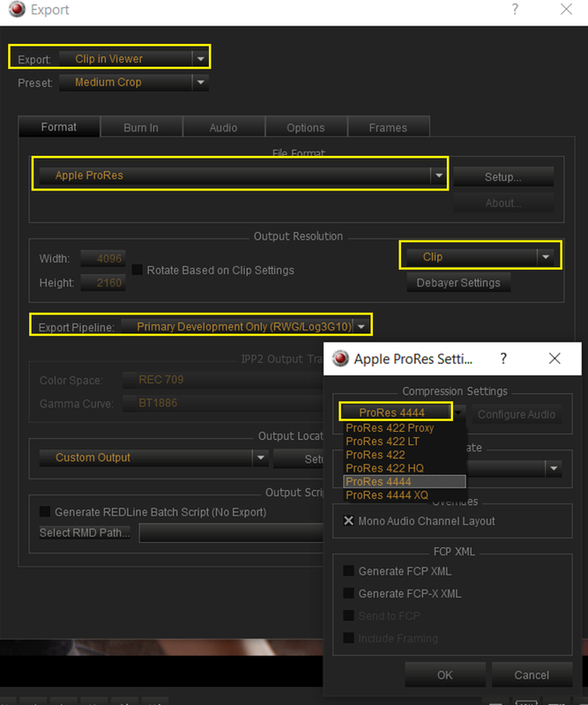Enable Generate FCP XML
This screenshot has width=588, height=705.
click(349, 570)
